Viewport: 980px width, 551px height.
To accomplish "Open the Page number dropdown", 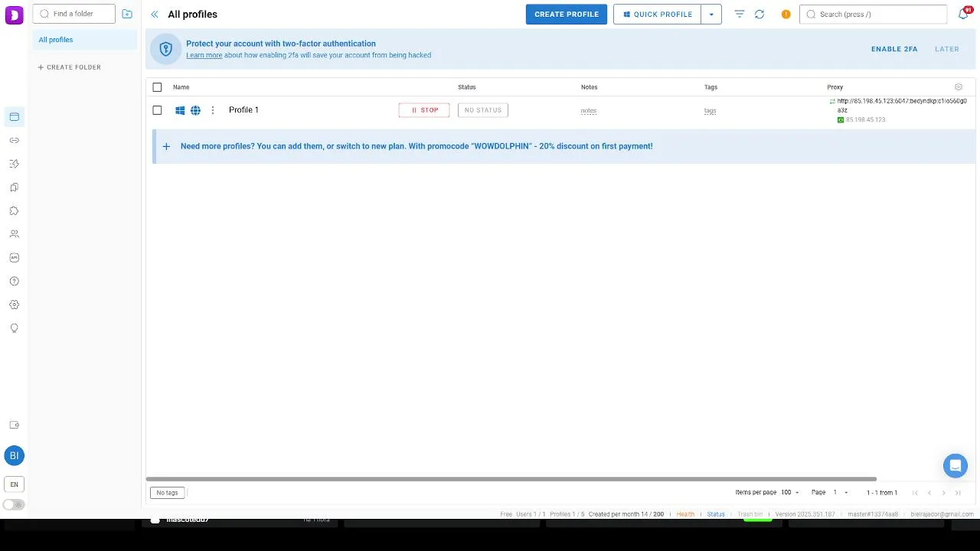I will click(841, 493).
